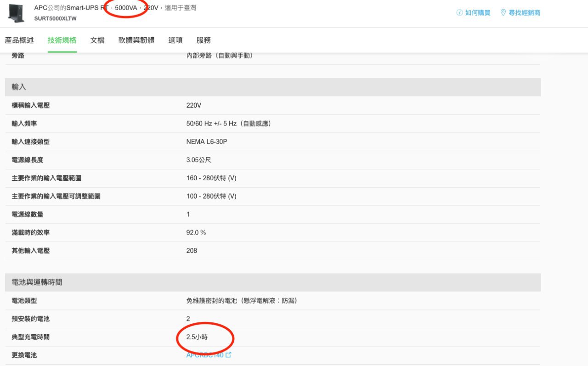This screenshot has height=366, width=588.
Task: Click the 典型充電時間 row label
Action: [x=31, y=337]
